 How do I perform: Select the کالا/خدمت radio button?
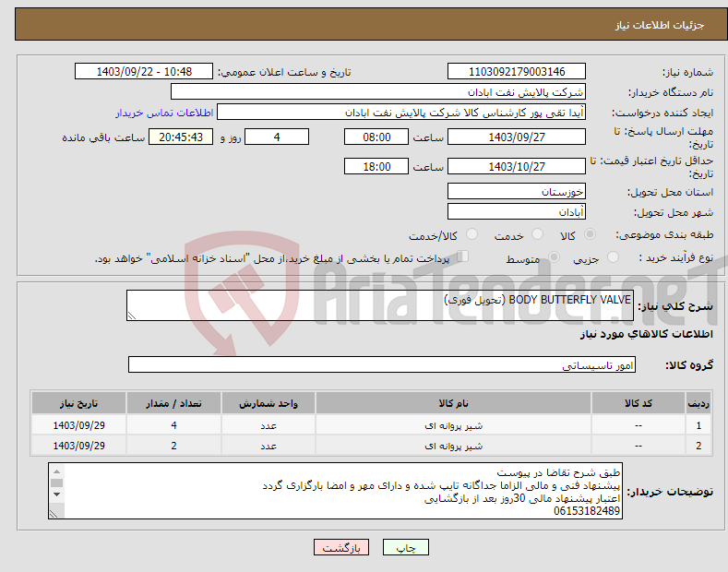pos(471,234)
